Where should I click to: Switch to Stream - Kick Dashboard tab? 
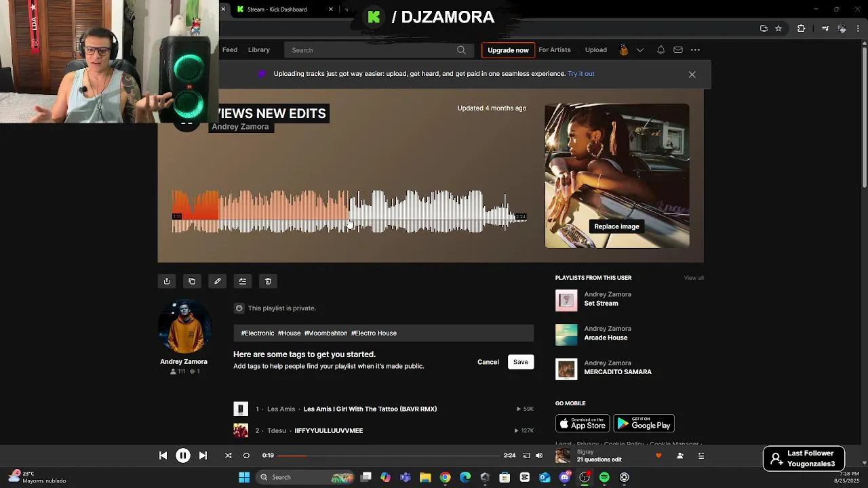point(285,9)
